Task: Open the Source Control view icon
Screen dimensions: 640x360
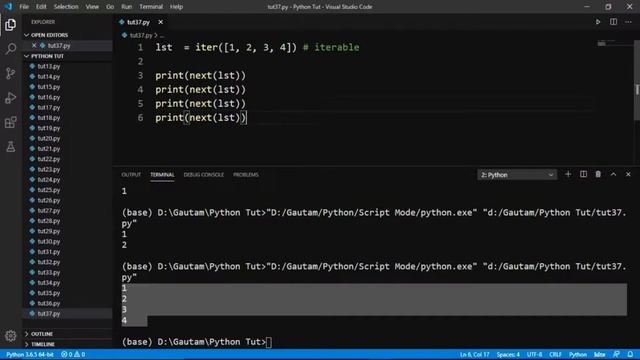Action: click(11, 73)
